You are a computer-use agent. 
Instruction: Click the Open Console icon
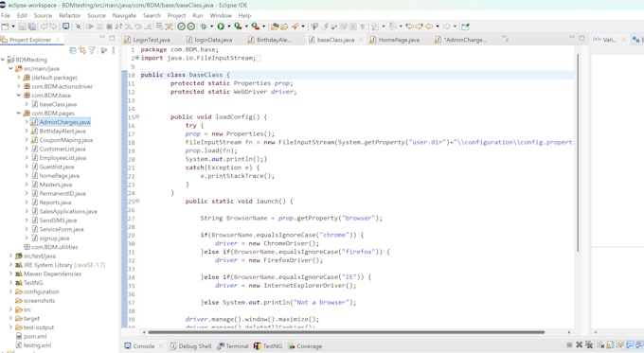(x=65, y=26)
